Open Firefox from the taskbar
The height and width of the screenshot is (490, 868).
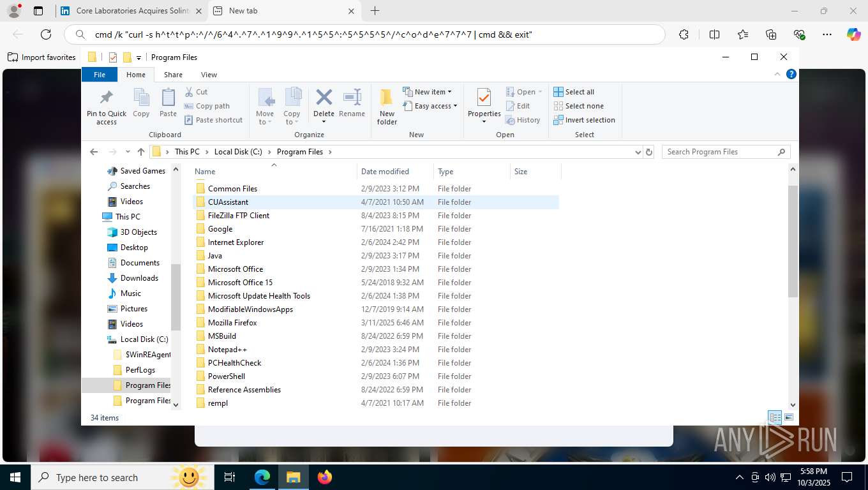[x=325, y=477]
